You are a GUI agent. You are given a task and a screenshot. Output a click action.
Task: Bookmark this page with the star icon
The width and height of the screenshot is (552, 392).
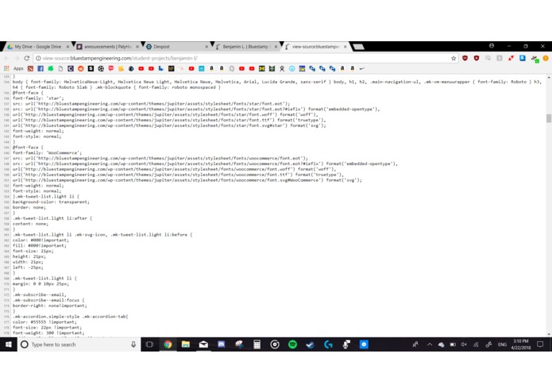point(454,59)
